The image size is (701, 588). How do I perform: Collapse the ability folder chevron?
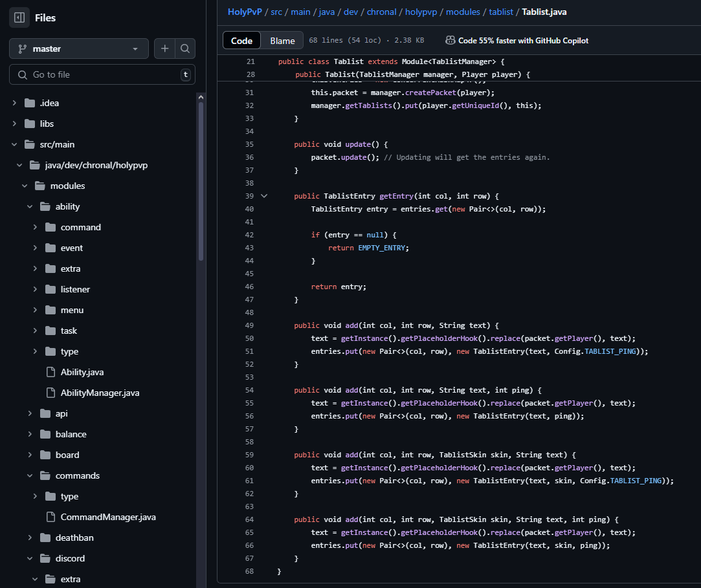coord(30,206)
